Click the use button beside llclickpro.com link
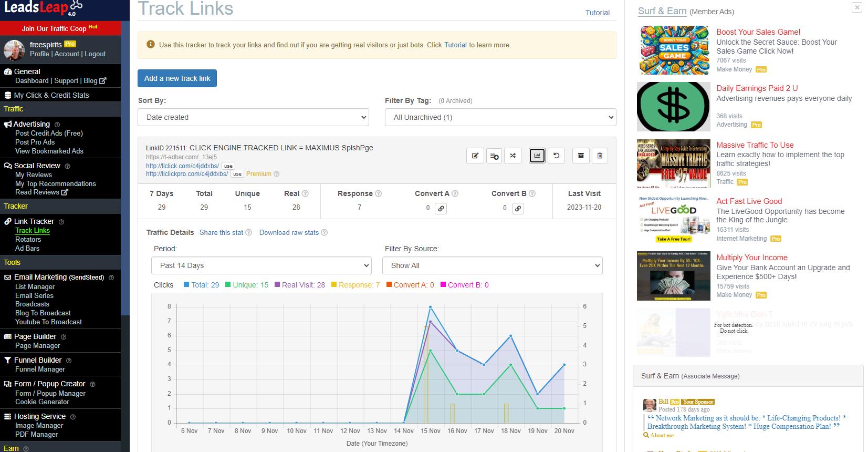Viewport: 868px width, 452px height. coord(237,174)
